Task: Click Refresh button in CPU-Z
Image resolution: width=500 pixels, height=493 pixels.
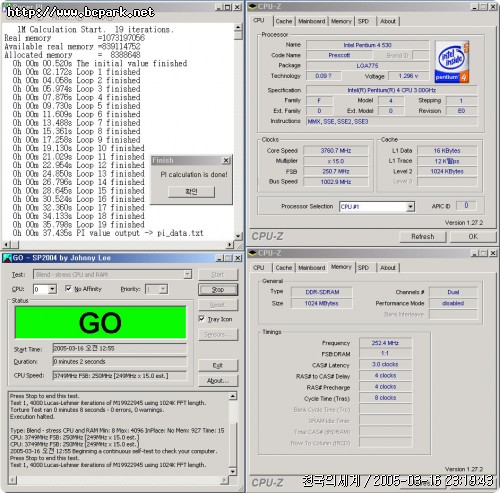Action: [423, 237]
